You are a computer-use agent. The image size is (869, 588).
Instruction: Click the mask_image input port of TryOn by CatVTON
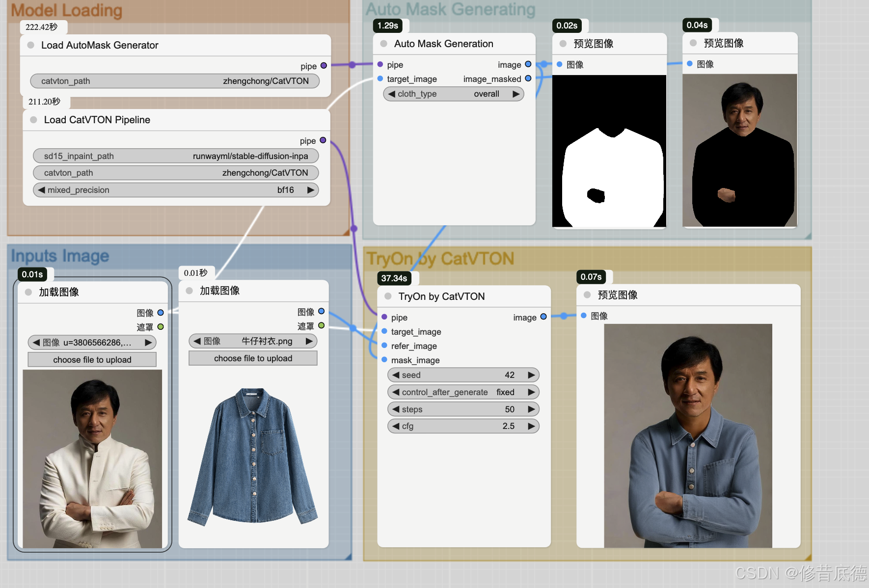pyautogui.click(x=384, y=360)
